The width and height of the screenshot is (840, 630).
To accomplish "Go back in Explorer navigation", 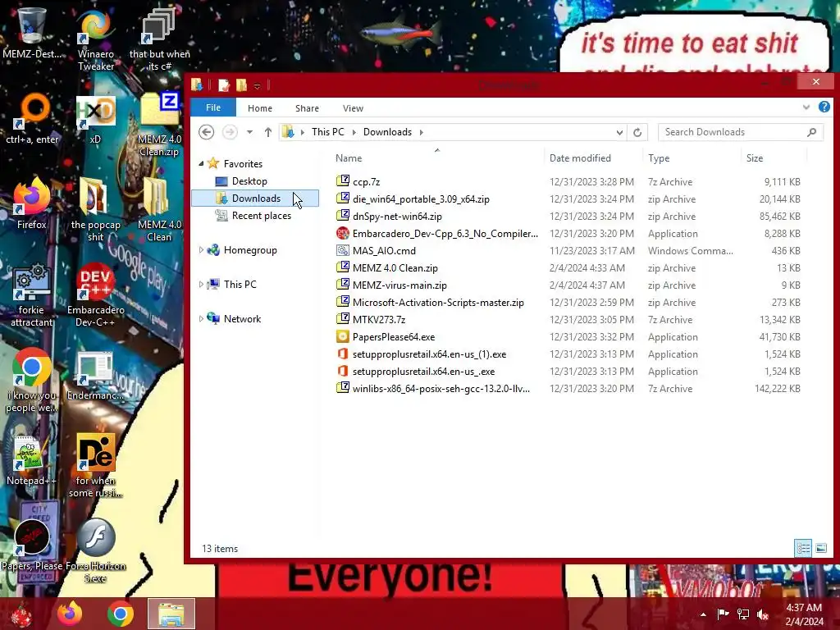I will pos(206,132).
